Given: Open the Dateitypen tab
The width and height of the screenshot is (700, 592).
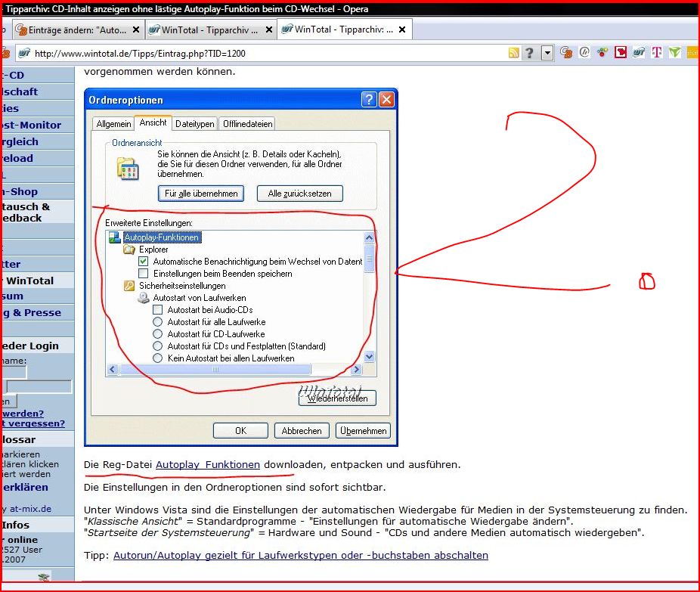Looking at the screenshot, I should [x=194, y=124].
